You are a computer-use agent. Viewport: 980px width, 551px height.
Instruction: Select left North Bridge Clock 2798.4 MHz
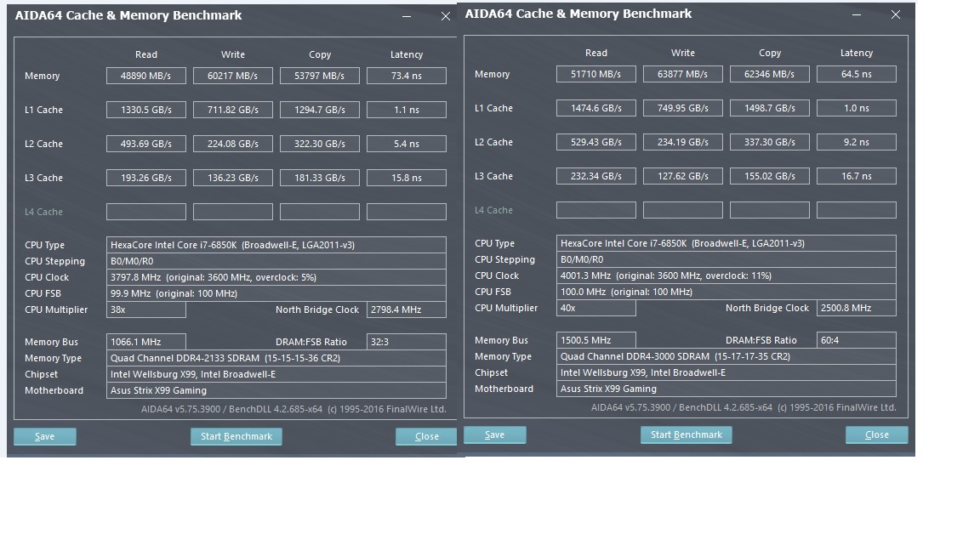point(407,310)
